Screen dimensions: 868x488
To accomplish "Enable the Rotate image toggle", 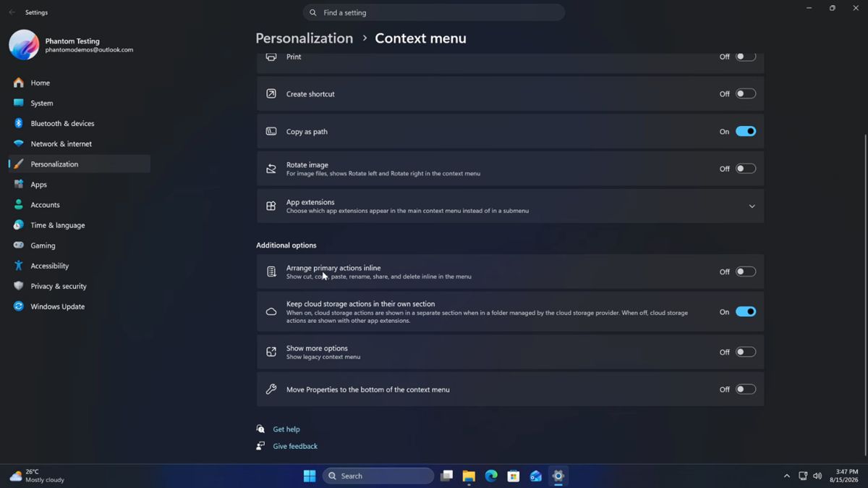I will point(746,169).
